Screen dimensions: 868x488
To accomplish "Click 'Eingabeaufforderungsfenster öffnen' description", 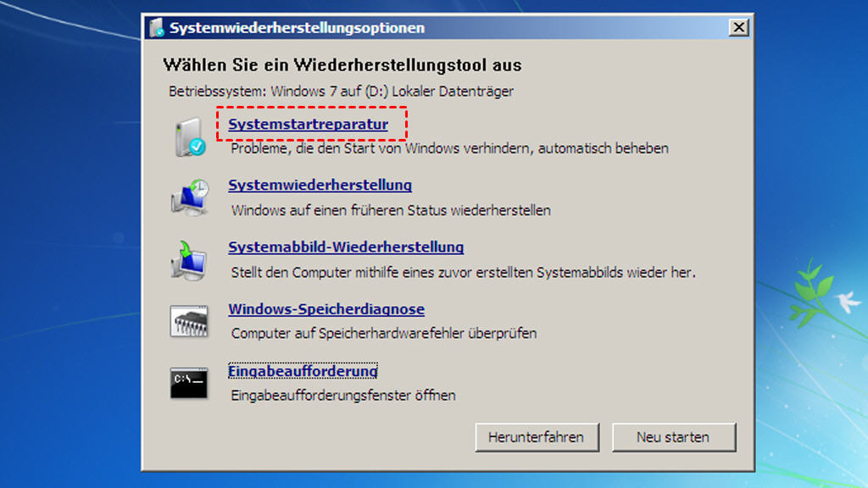I will pos(343,395).
